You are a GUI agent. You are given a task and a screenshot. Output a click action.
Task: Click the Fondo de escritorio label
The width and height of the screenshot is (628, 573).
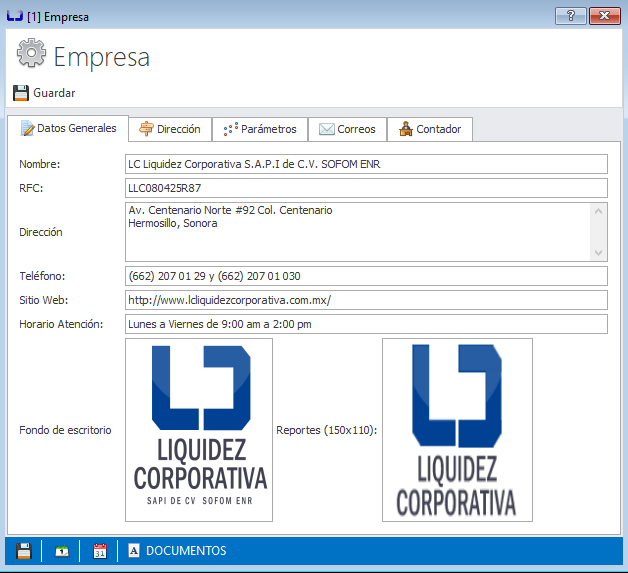(65, 430)
